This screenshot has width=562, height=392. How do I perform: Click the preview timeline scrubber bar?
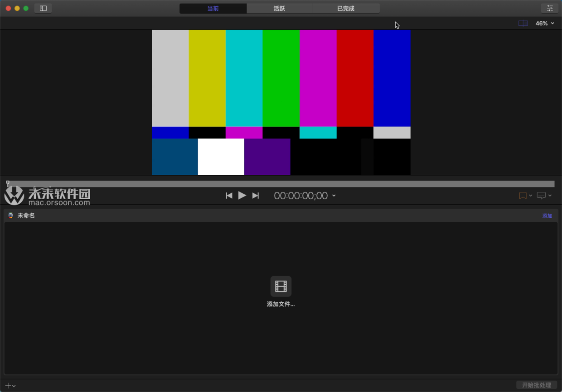pyautogui.click(x=281, y=184)
